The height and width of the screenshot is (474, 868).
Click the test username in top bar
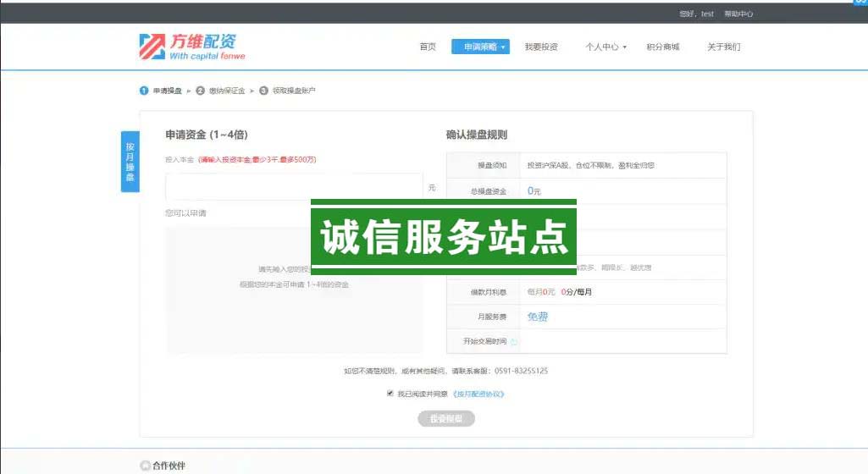(x=707, y=14)
